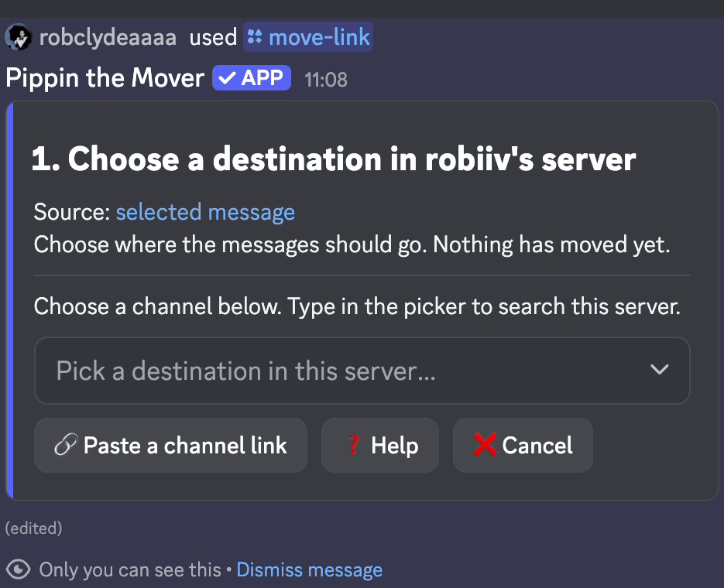724x588 pixels.
Task: Click the slash-command icon beside move-link
Action: [x=255, y=37]
